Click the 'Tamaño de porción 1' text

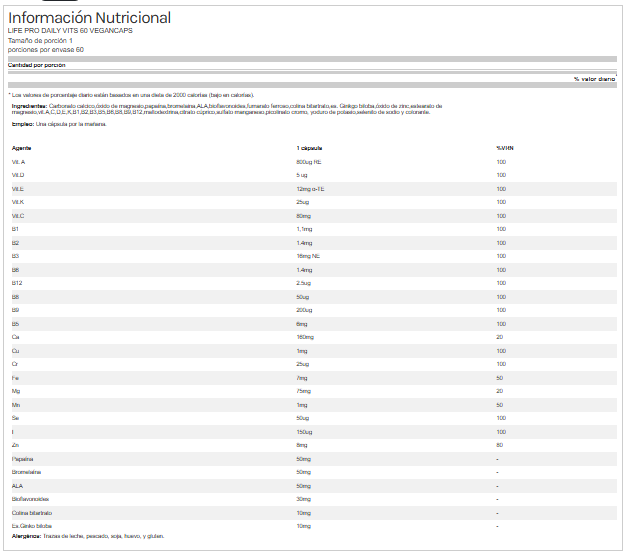point(40,40)
